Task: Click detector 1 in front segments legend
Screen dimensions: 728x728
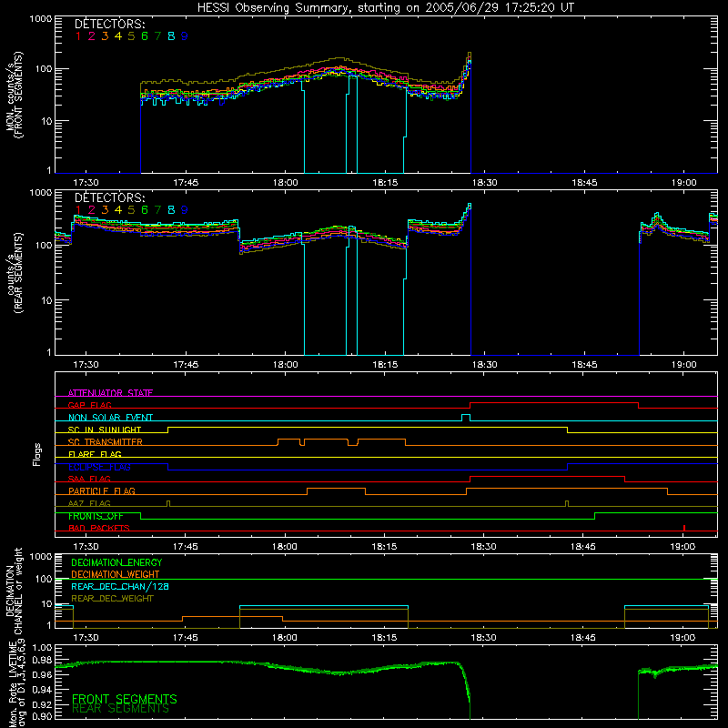Action: 78,36
